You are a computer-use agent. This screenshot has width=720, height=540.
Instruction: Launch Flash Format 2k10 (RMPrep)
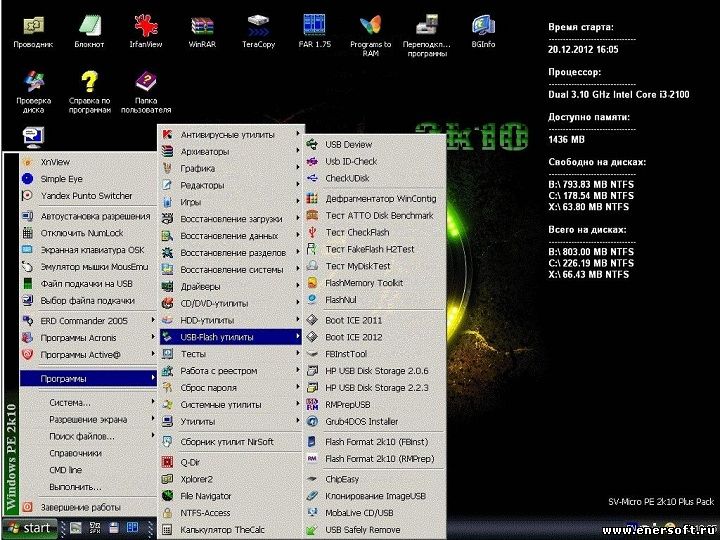tap(375, 459)
